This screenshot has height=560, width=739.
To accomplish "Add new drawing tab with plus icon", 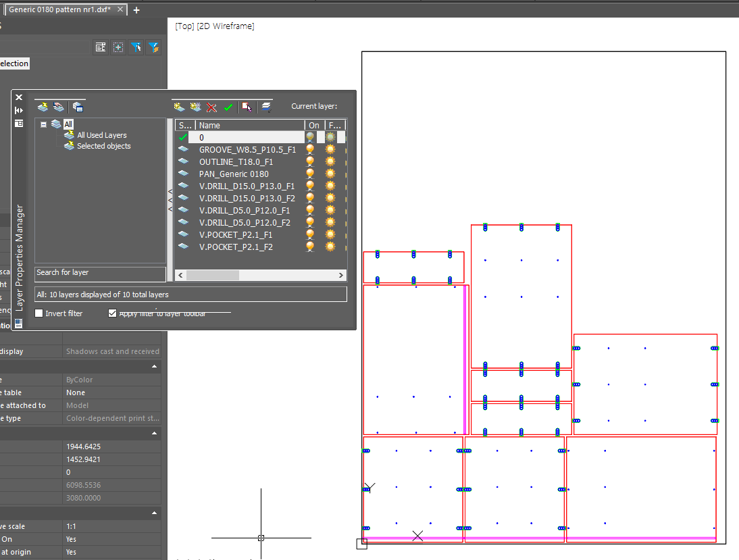I will [136, 10].
